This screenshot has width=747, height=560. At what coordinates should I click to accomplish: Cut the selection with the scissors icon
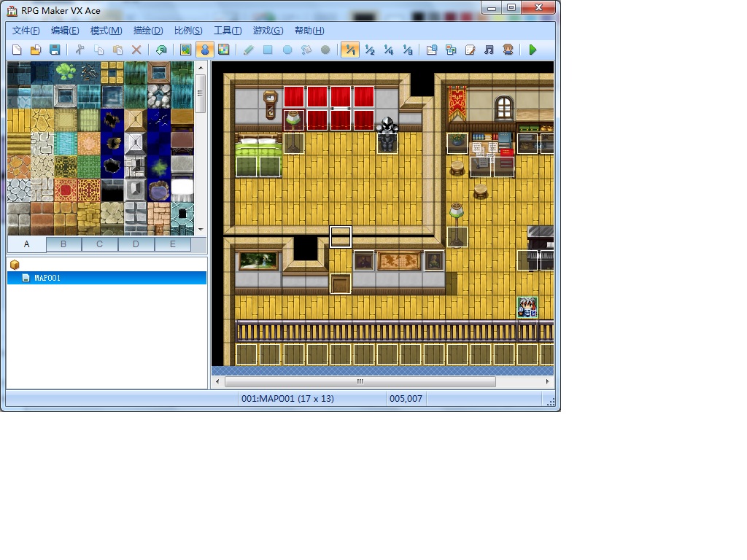(80, 50)
